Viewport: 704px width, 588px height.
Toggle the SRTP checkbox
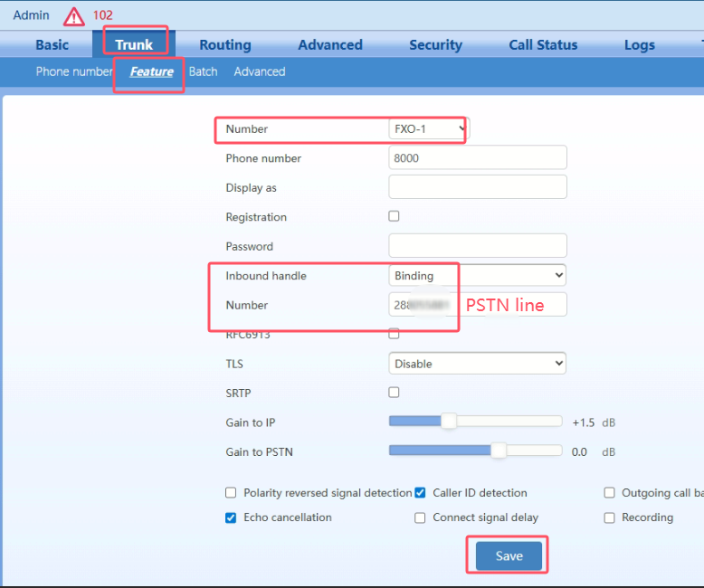click(x=394, y=392)
